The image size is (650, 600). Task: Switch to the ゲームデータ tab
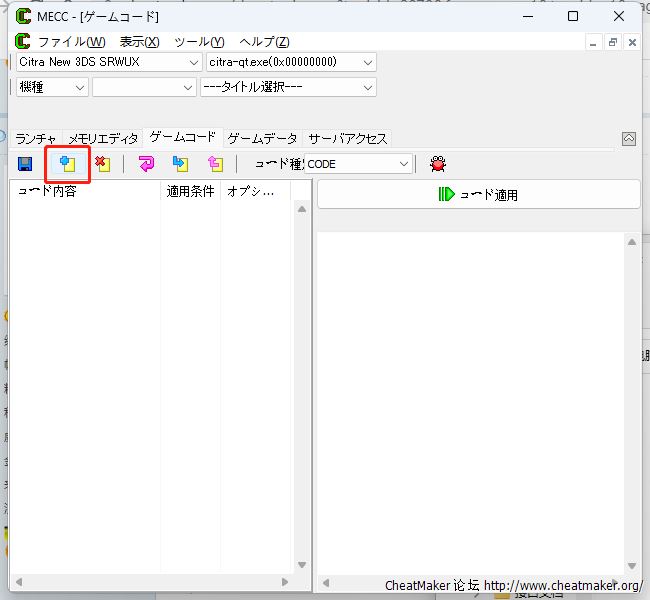tap(262, 139)
